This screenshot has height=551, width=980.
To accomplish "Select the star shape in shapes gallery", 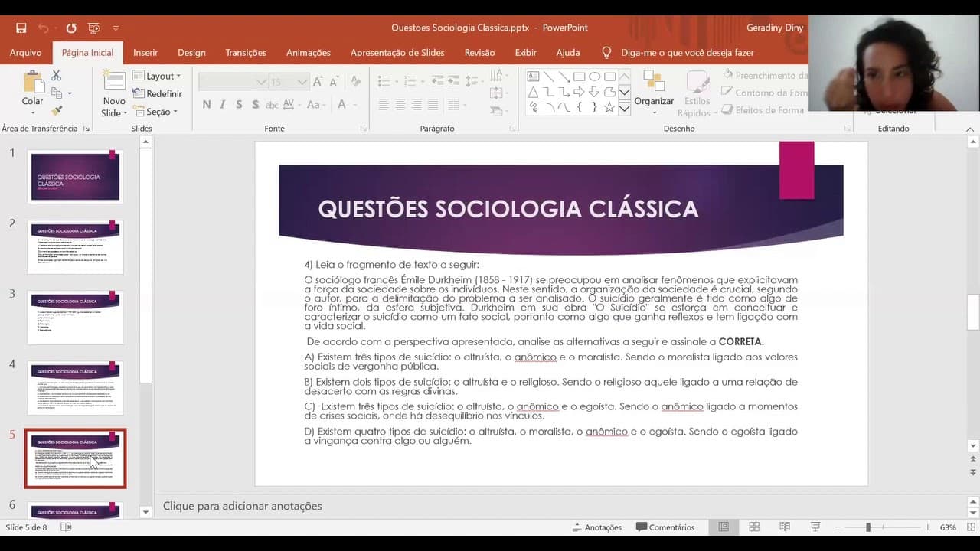I will point(609,107).
